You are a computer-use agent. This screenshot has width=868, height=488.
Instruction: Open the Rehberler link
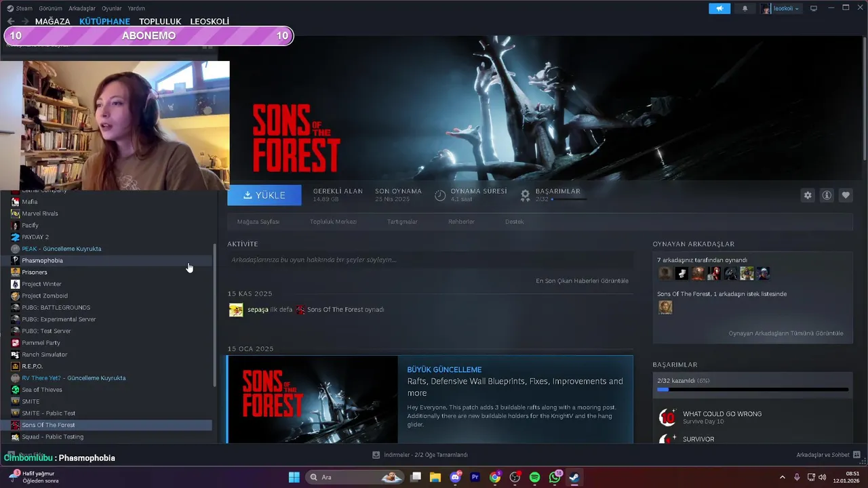[x=461, y=222]
